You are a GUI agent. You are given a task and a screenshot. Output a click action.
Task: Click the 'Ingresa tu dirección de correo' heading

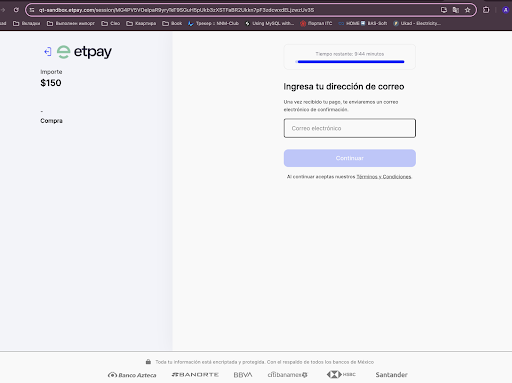pos(344,87)
